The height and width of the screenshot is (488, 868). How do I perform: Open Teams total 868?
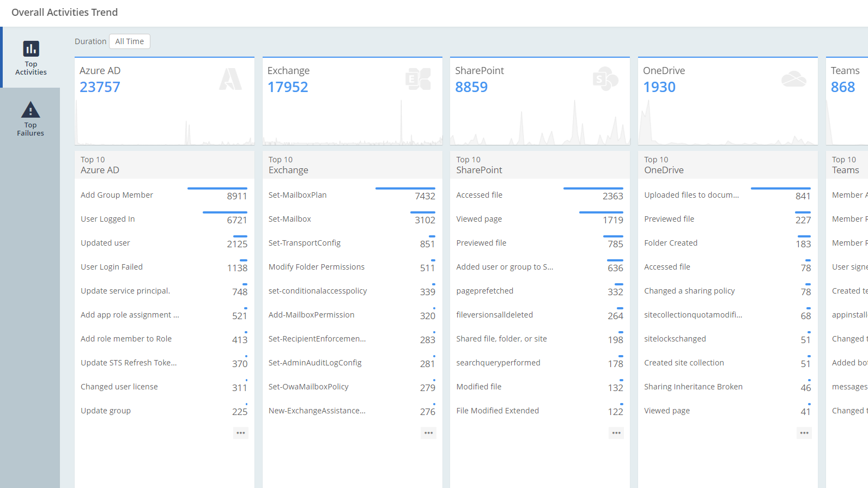click(x=843, y=87)
